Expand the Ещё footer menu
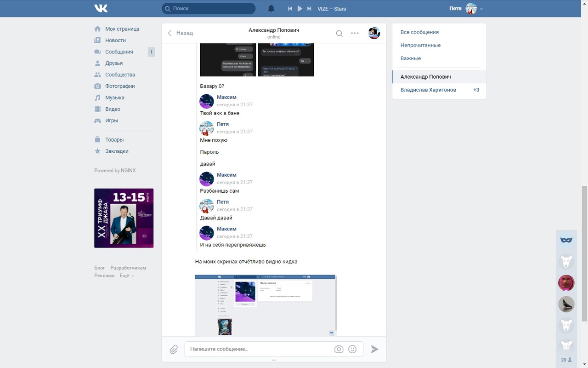The image size is (588, 368). (x=127, y=276)
